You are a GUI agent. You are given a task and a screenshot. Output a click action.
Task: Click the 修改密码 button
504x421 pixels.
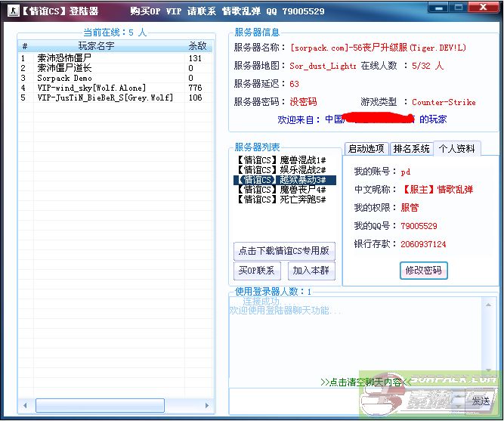pyautogui.click(x=423, y=270)
